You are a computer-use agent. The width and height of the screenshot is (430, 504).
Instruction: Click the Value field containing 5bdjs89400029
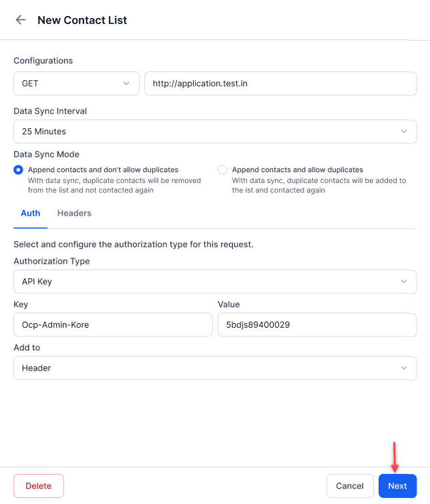(x=317, y=324)
